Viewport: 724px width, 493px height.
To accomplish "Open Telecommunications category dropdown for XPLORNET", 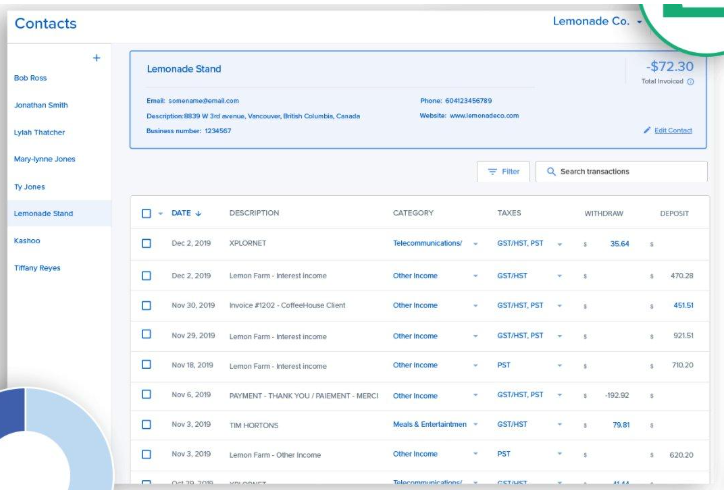I will pyautogui.click(x=475, y=244).
